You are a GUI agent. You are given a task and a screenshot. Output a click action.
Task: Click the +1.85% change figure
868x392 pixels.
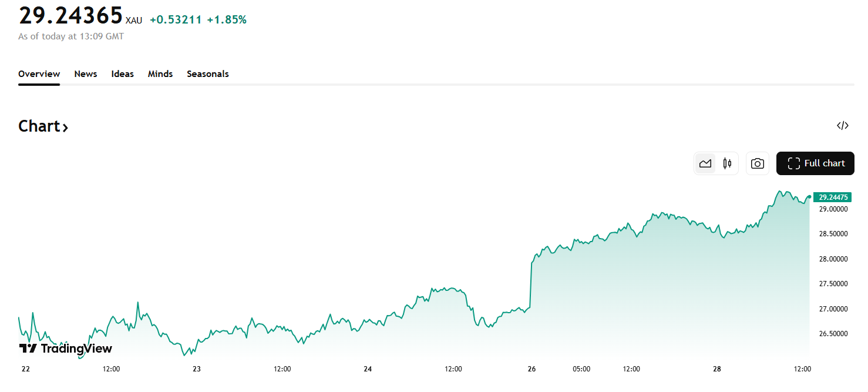pyautogui.click(x=227, y=20)
